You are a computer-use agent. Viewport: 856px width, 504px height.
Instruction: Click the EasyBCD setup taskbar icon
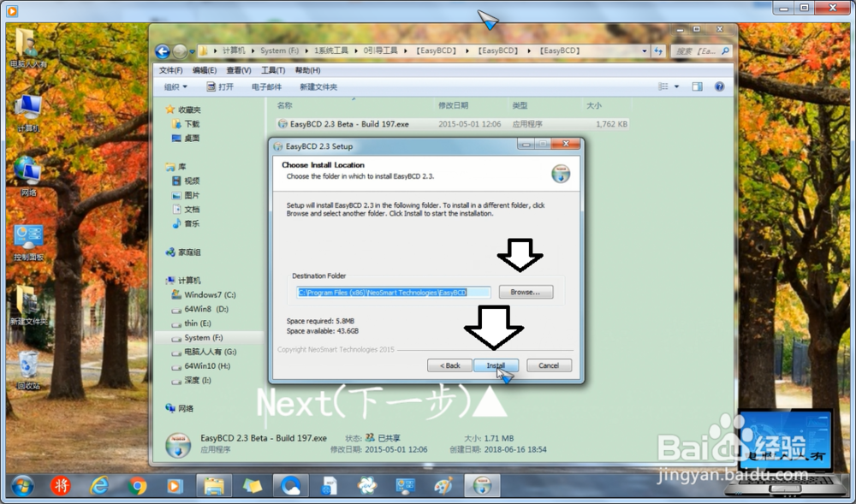pyautogui.click(x=482, y=485)
